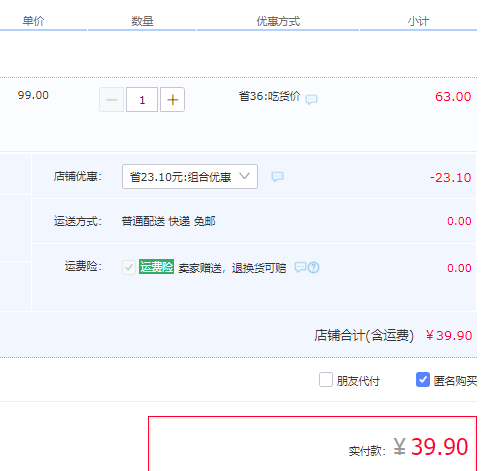
Task: Click the 实付款 ¥39.90 total amount
Action: tap(431, 447)
